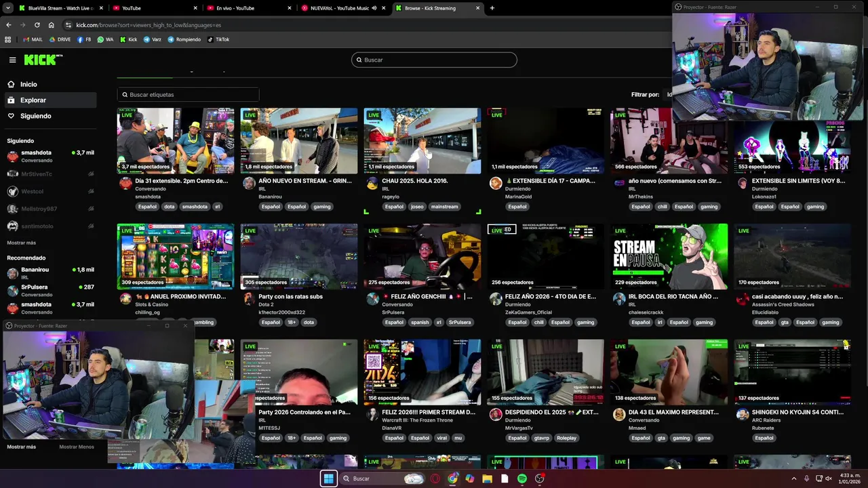Click the browser Home button

point(51,25)
